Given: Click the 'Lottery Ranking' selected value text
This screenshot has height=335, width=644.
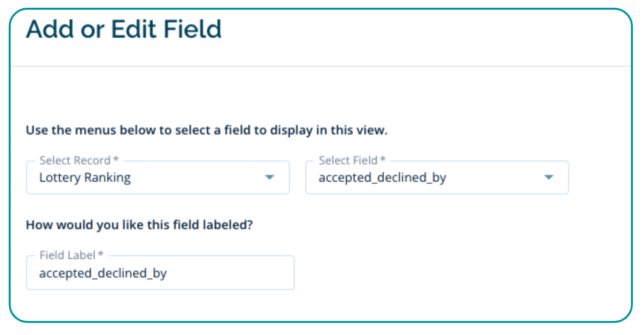Looking at the screenshot, I should (85, 178).
